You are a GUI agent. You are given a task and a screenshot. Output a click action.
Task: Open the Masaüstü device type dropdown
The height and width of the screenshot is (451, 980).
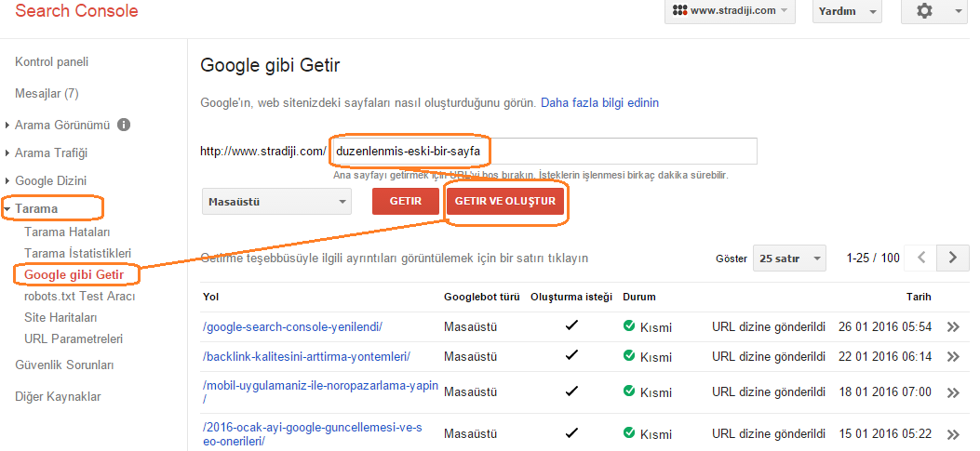276,202
